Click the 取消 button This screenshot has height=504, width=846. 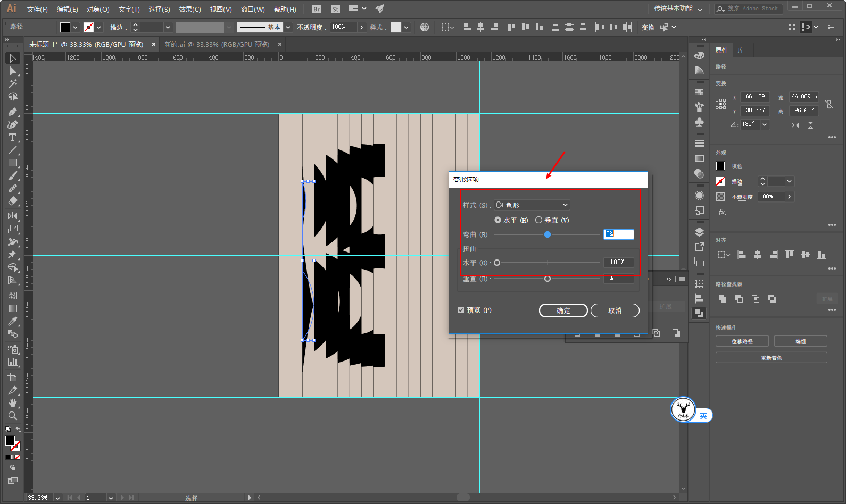coord(615,310)
